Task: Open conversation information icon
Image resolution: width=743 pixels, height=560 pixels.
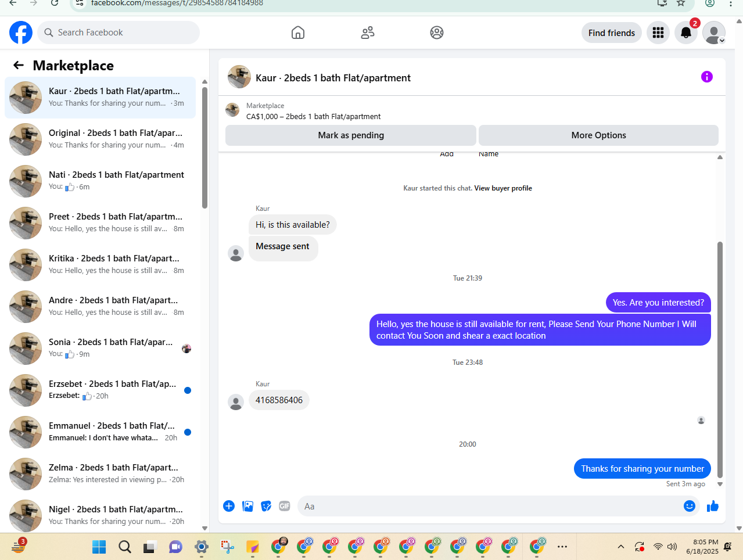Action: [707, 77]
